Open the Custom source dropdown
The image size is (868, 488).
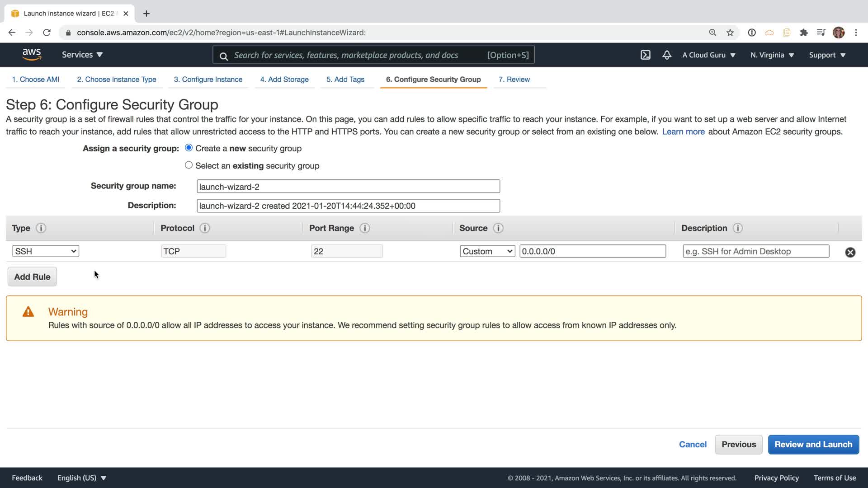coord(487,251)
